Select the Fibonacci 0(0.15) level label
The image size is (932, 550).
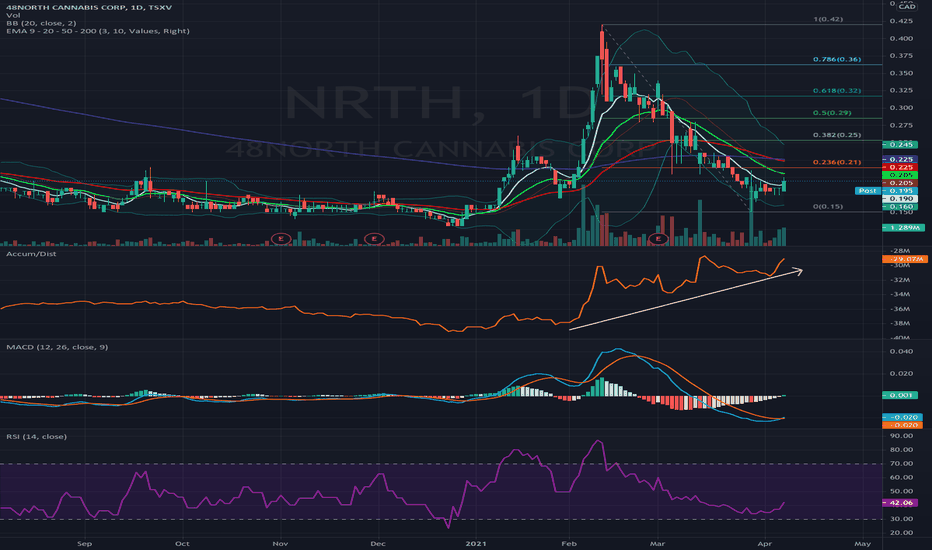coord(828,206)
